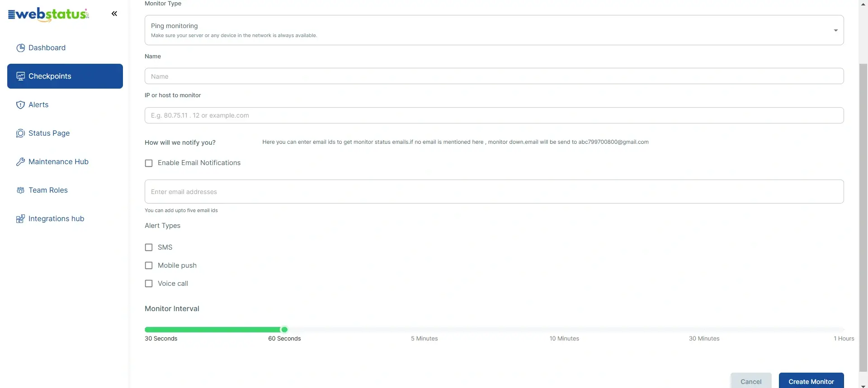This screenshot has height=388, width=868.
Task: Click the Alerts shield icon
Action: coord(20,105)
